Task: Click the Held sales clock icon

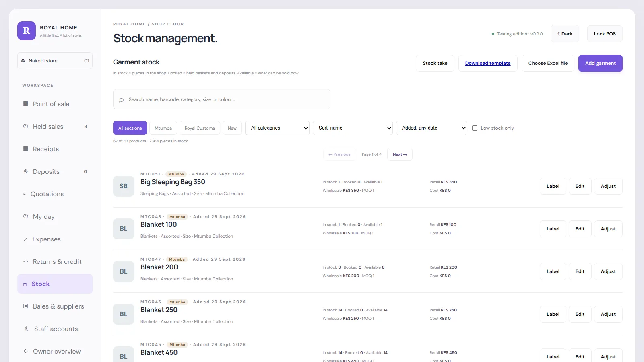Action: click(26, 126)
